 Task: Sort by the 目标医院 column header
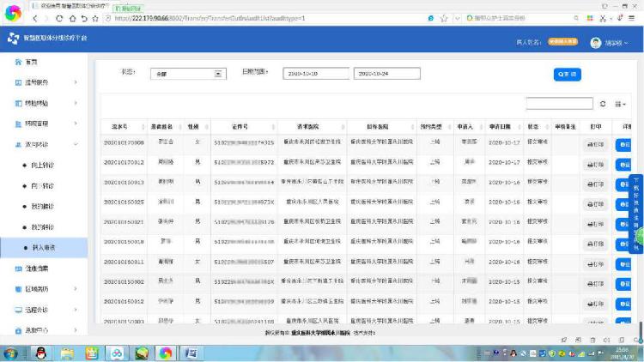[x=381, y=126]
